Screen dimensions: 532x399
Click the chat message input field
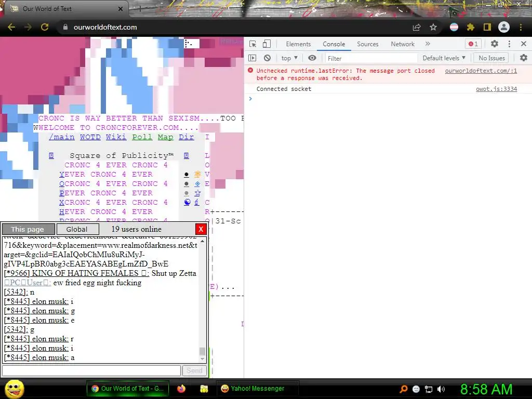(91, 370)
